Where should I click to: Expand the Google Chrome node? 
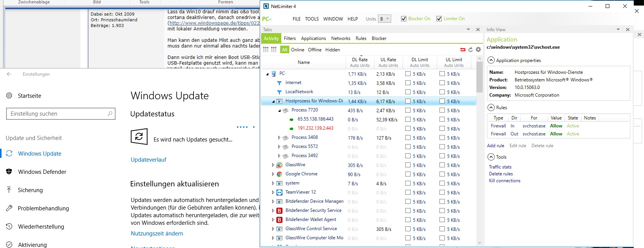[273, 174]
